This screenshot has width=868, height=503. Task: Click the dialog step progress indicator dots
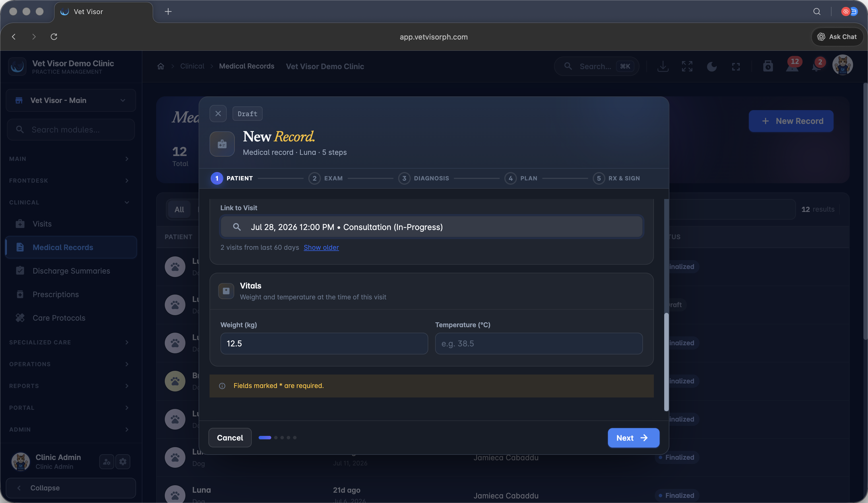click(x=277, y=438)
